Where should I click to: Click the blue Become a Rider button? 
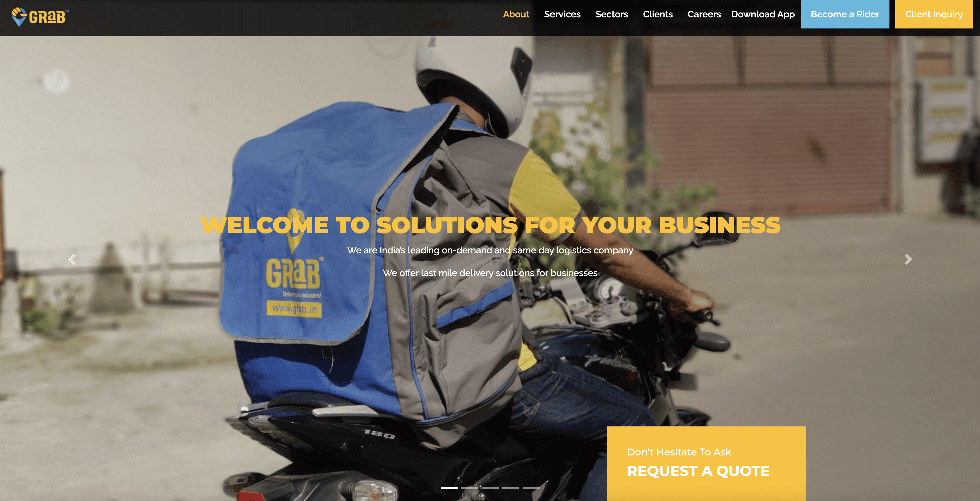tap(844, 14)
